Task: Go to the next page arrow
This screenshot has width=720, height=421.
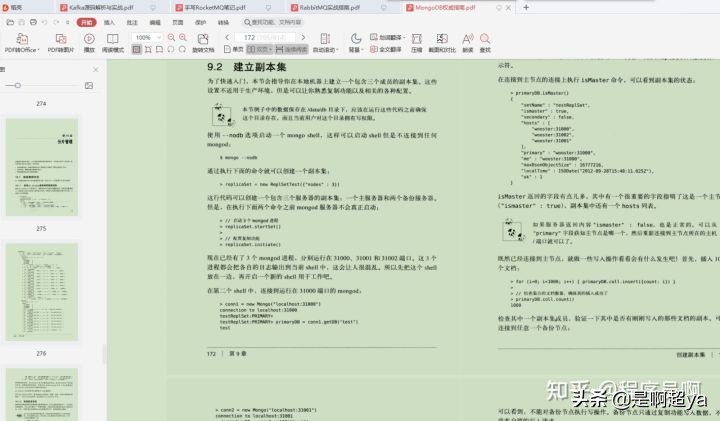Action: point(303,37)
